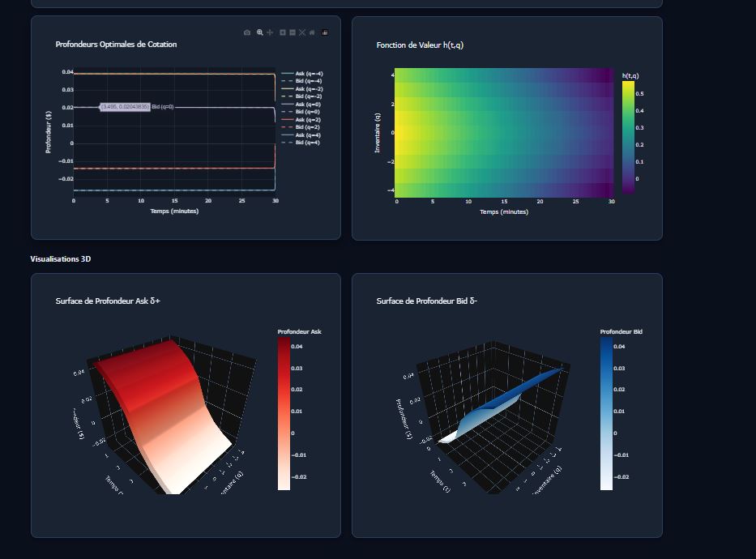This screenshot has height=559, width=756.
Task: Hide the Bid (q=4) legend trace
Action: (307, 143)
